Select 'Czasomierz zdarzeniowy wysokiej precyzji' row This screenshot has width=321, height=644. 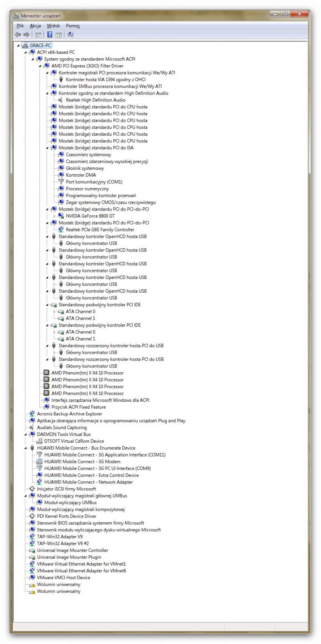(107, 161)
